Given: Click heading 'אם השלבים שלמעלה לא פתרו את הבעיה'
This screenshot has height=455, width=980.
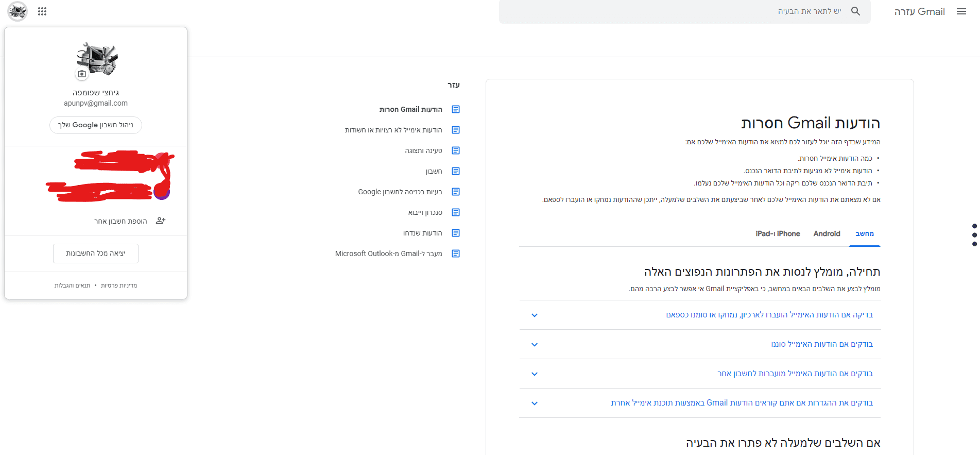Looking at the screenshot, I should tap(783, 443).
